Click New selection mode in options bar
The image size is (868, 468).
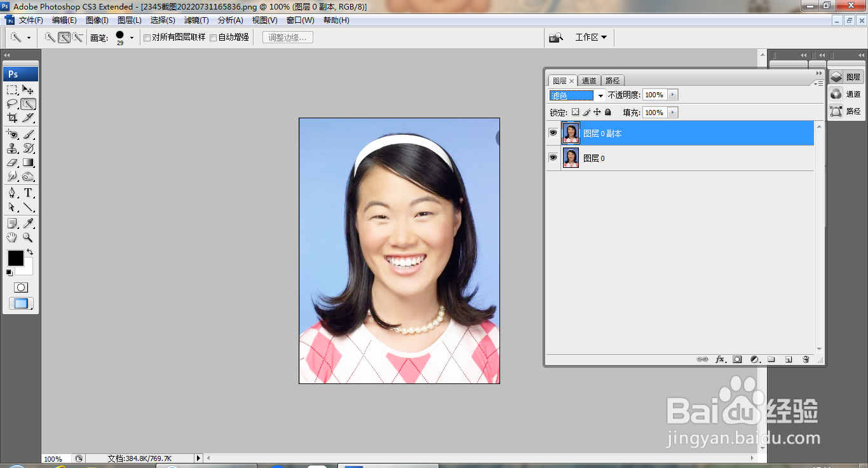[x=50, y=38]
